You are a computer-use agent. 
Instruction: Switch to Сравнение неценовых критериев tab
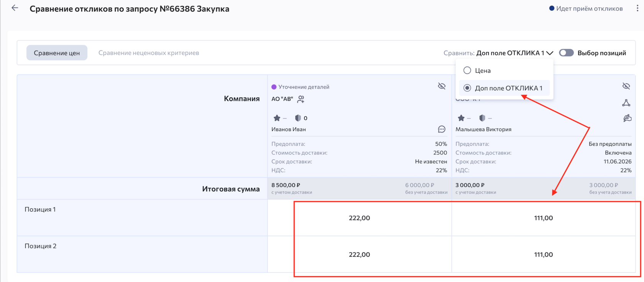tap(149, 53)
